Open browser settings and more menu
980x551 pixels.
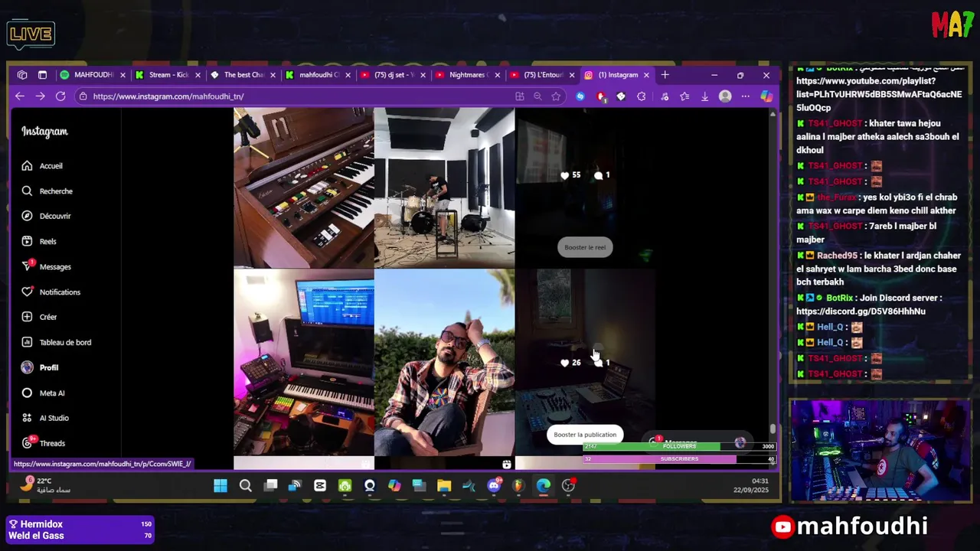746,96
